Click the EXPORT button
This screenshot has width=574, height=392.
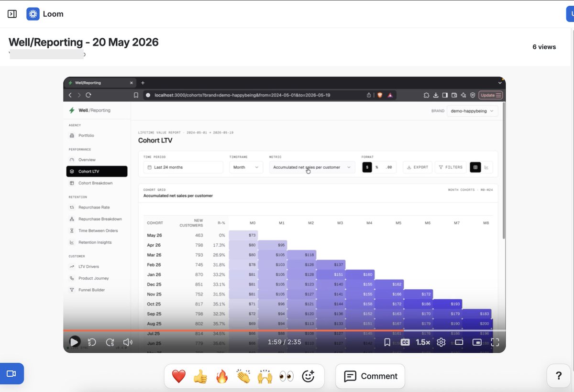coord(418,167)
